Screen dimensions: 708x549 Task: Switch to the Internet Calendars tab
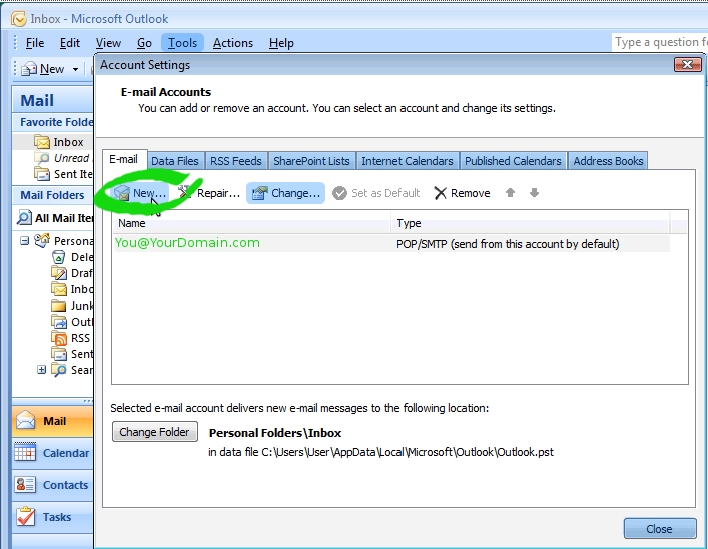coord(407,161)
